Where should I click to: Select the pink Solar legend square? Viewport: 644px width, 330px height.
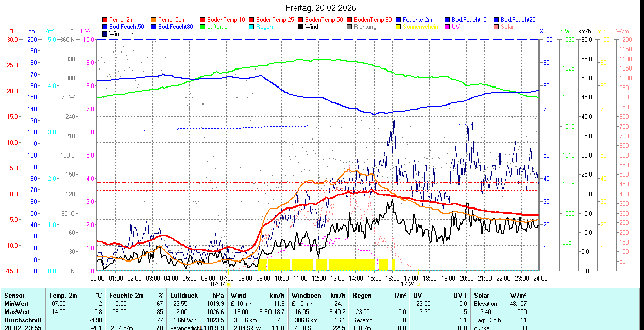(496, 27)
